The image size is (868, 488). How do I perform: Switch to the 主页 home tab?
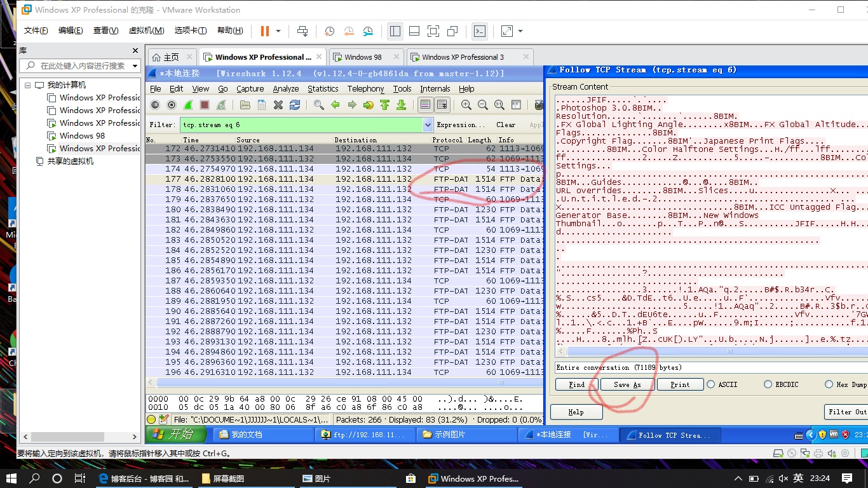[172, 57]
